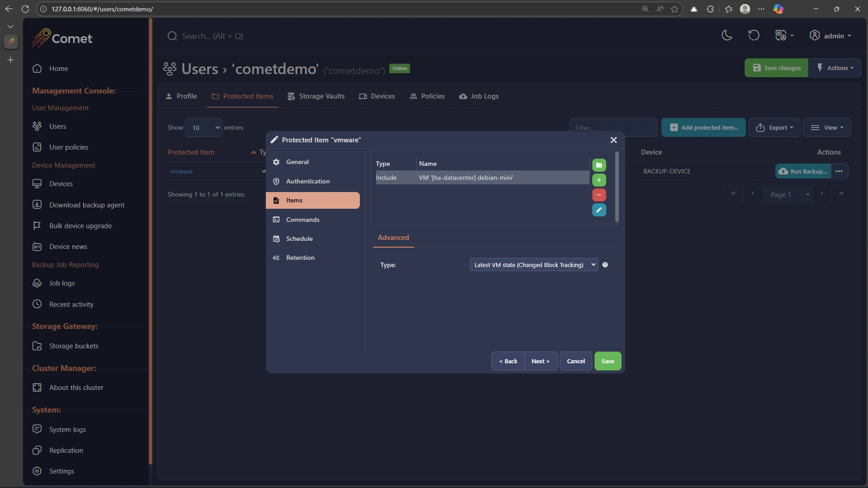Image resolution: width=868 pixels, height=488 pixels.
Task: Select Retention section in dialog
Action: tap(313, 258)
